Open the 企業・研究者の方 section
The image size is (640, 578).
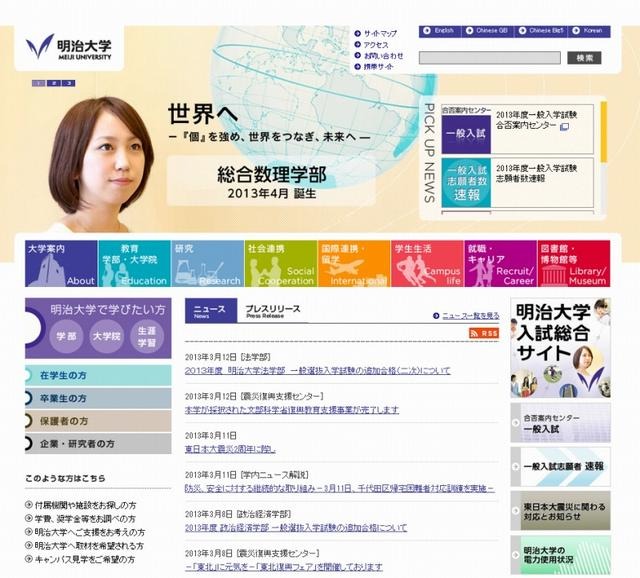(x=98, y=444)
